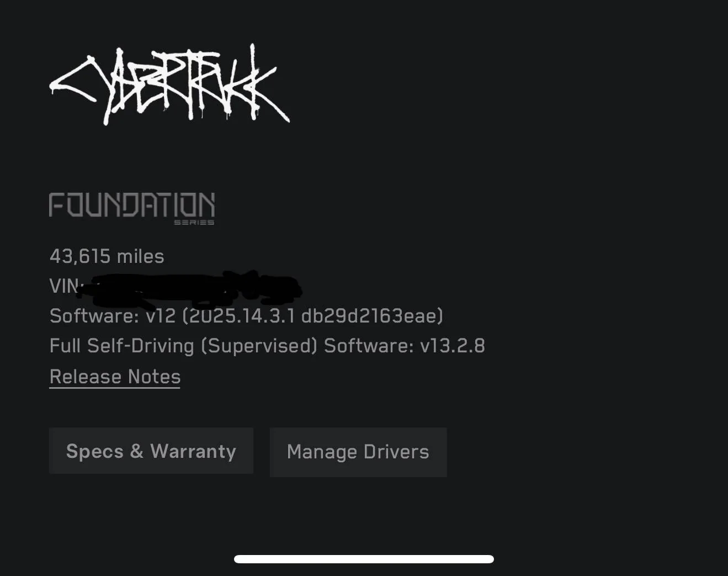The image size is (728, 576).
Task: Tap the 'Warranty' word in the button
Action: click(193, 451)
